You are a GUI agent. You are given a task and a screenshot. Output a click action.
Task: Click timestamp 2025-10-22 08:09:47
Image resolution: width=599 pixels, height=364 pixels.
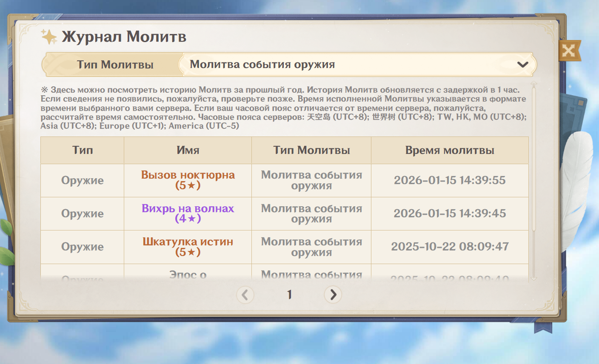(x=450, y=247)
